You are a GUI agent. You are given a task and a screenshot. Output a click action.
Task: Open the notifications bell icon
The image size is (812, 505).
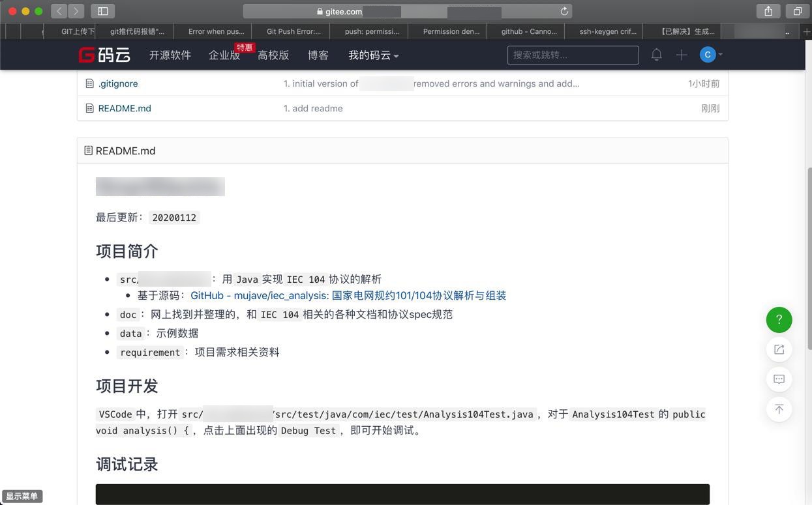[x=657, y=55]
